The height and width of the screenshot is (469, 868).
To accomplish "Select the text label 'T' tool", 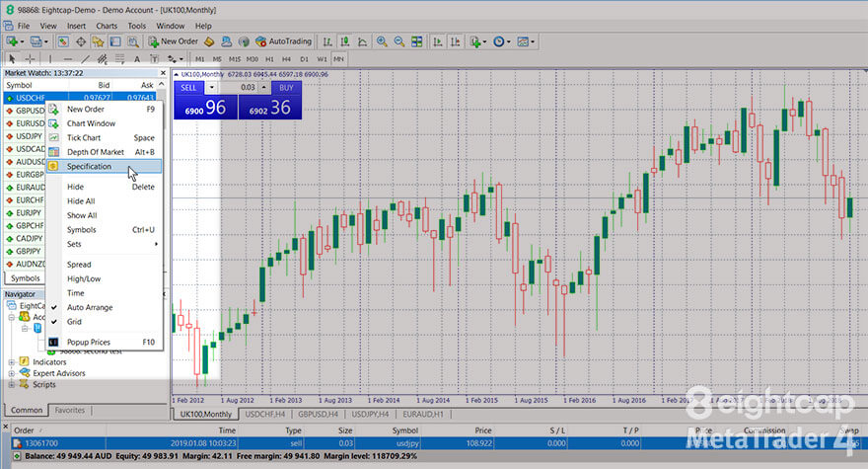I will (x=155, y=59).
